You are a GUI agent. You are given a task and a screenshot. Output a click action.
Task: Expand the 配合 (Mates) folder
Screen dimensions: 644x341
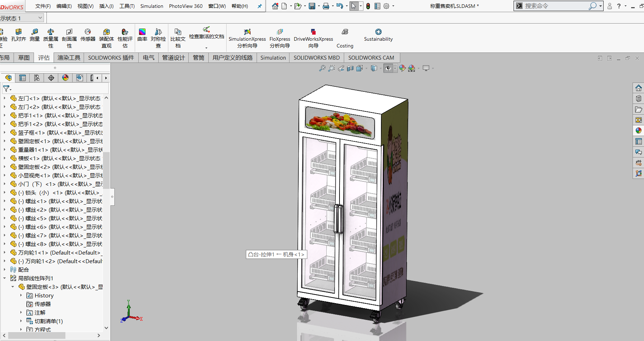click(x=5, y=270)
